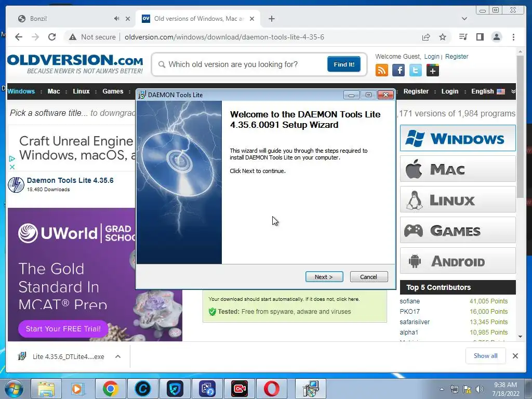Show hidden tray icons arrow
532x399 pixels.
[442, 390]
